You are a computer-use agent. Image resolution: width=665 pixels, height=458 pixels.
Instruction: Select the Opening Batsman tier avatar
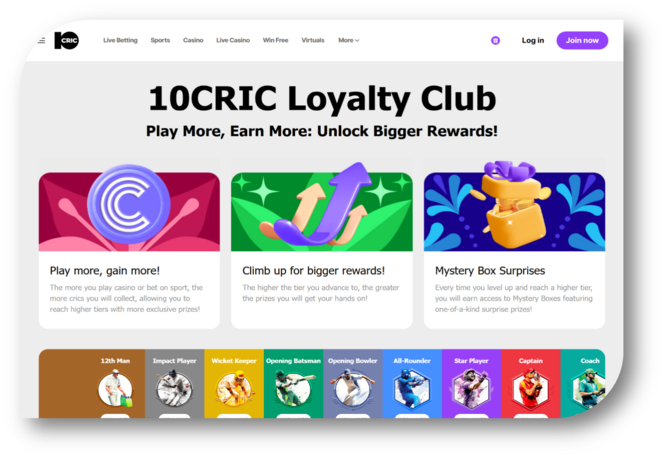[x=293, y=388]
